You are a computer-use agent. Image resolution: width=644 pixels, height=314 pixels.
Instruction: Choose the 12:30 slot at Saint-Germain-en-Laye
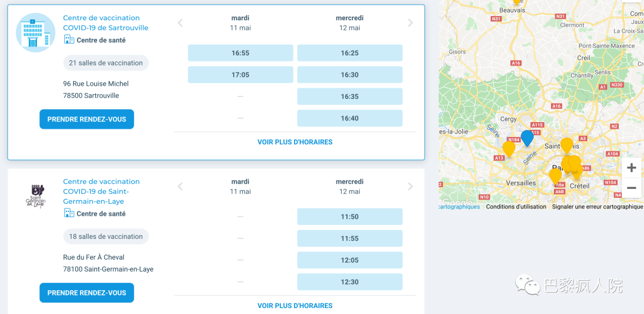click(349, 282)
